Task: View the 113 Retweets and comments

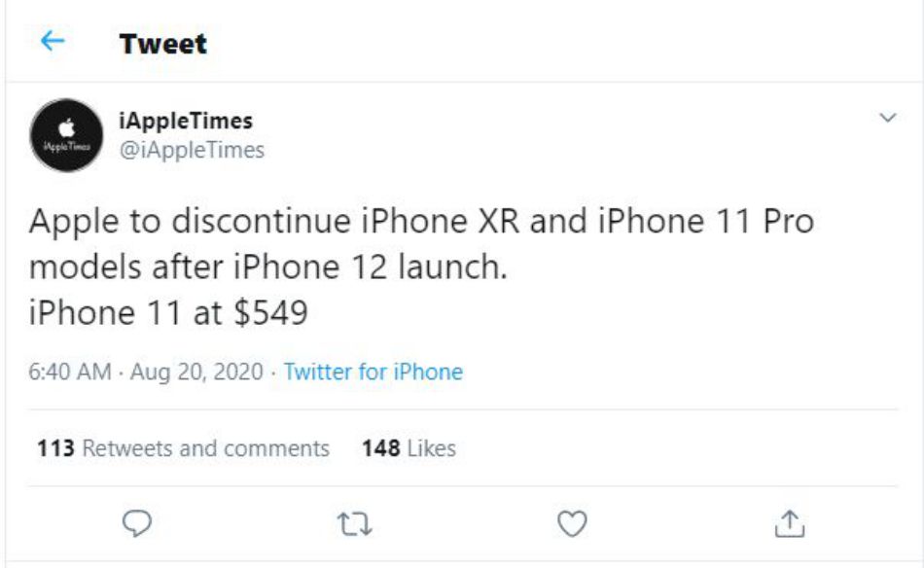Action: coord(183,448)
